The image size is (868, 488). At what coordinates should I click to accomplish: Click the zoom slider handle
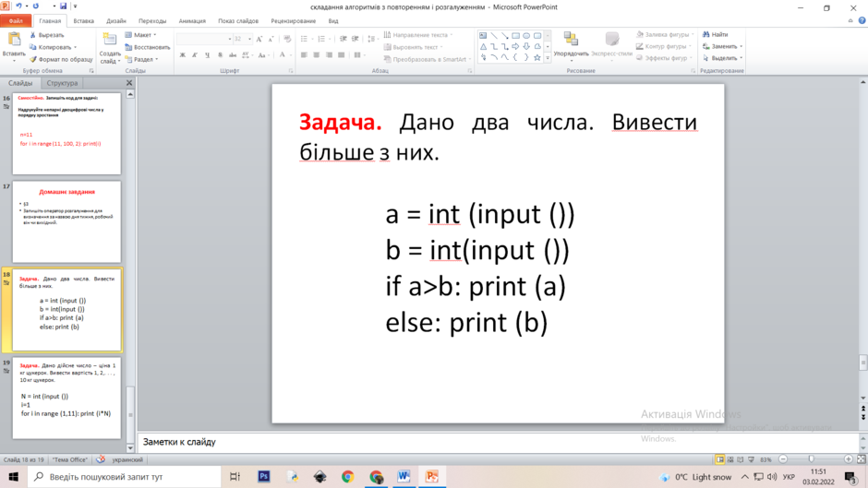click(x=812, y=459)
